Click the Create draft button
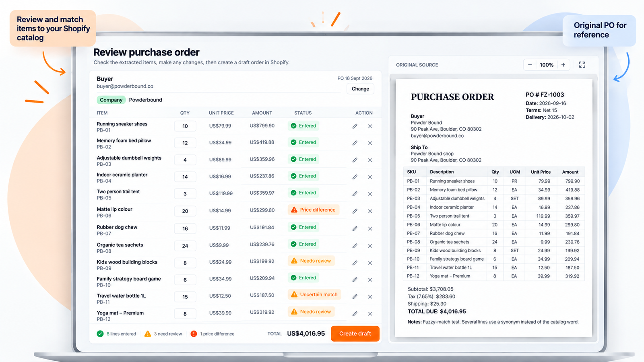Viewport: 644px width, 362px height. coord(355,333)
